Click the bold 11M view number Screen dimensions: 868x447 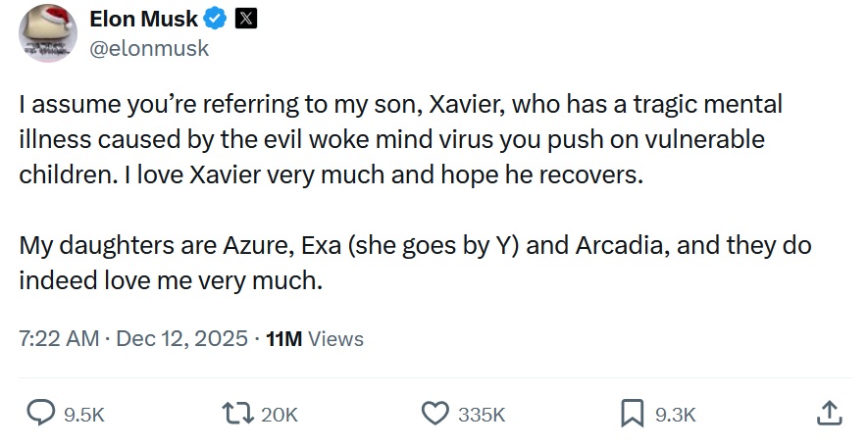click(x=284, y=339)
